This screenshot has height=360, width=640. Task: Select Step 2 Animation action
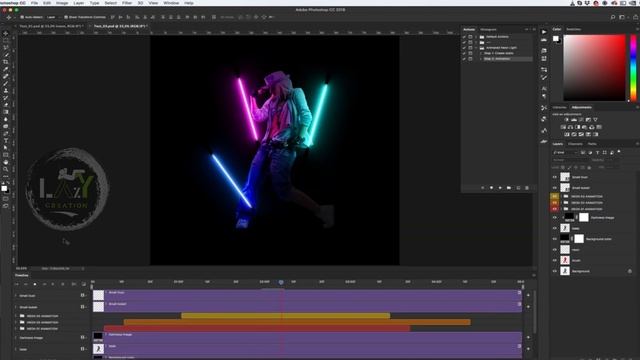coord(497,59)
